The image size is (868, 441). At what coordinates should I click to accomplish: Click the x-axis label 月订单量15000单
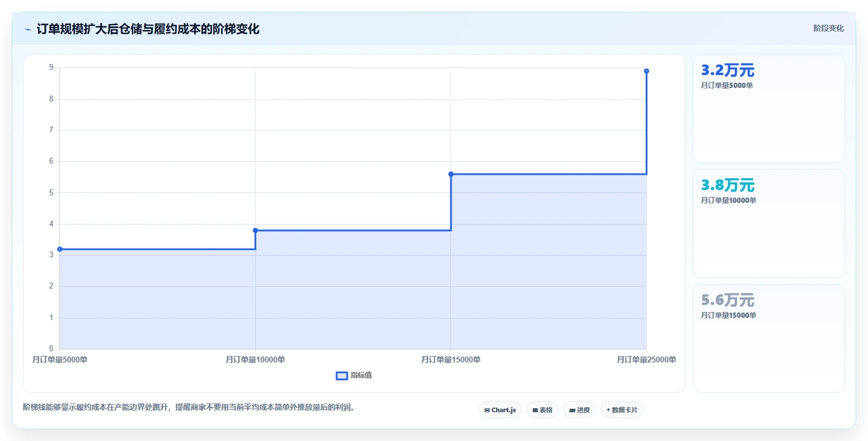coord(451,359)
